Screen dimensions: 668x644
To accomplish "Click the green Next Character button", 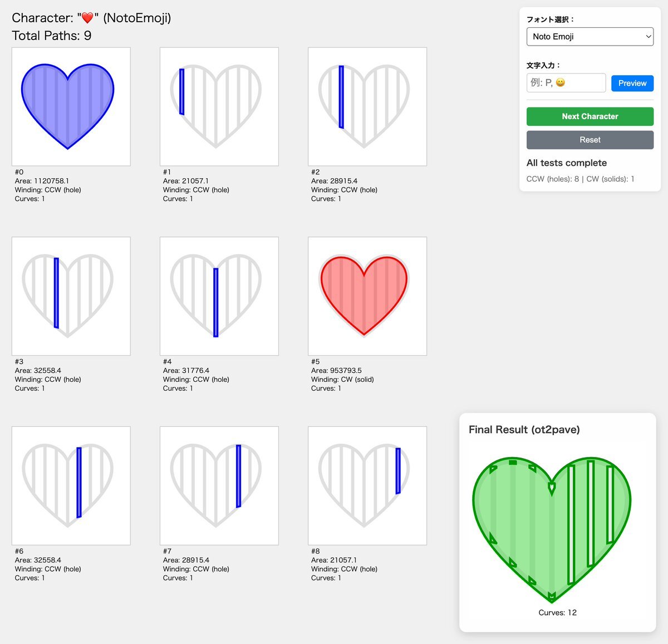I will pyautogui.click(x=590, y=116).
